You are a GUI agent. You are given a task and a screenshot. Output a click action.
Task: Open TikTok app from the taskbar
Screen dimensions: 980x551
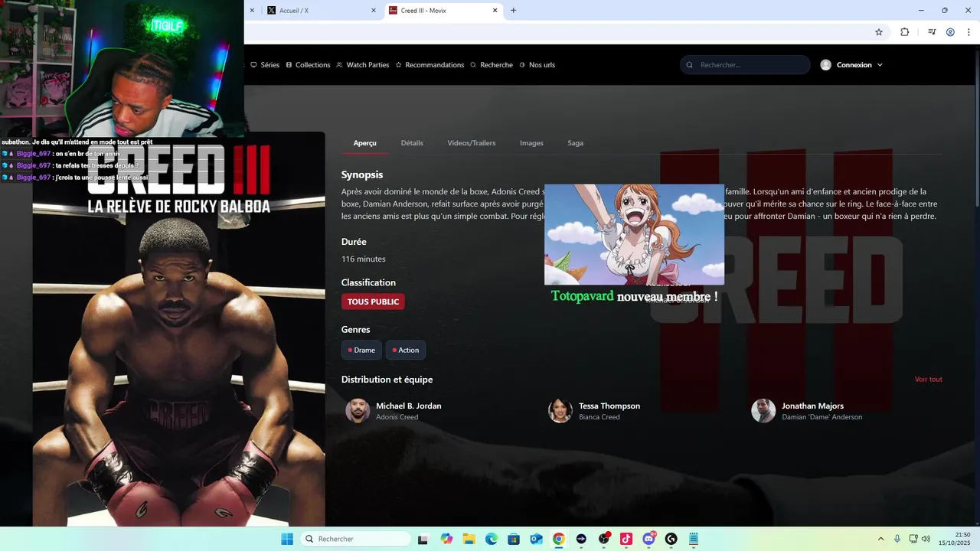point(626,539)
